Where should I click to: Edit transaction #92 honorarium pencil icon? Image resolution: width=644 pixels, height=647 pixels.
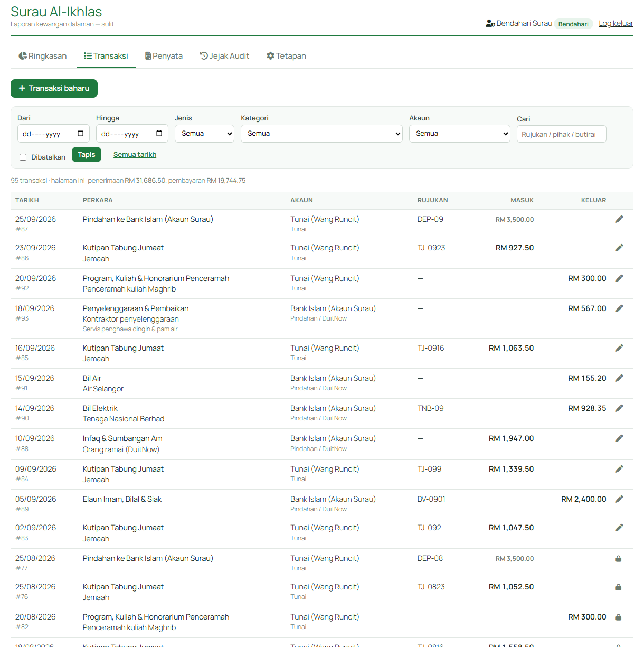pyautogui.click(x=619, y=278)
